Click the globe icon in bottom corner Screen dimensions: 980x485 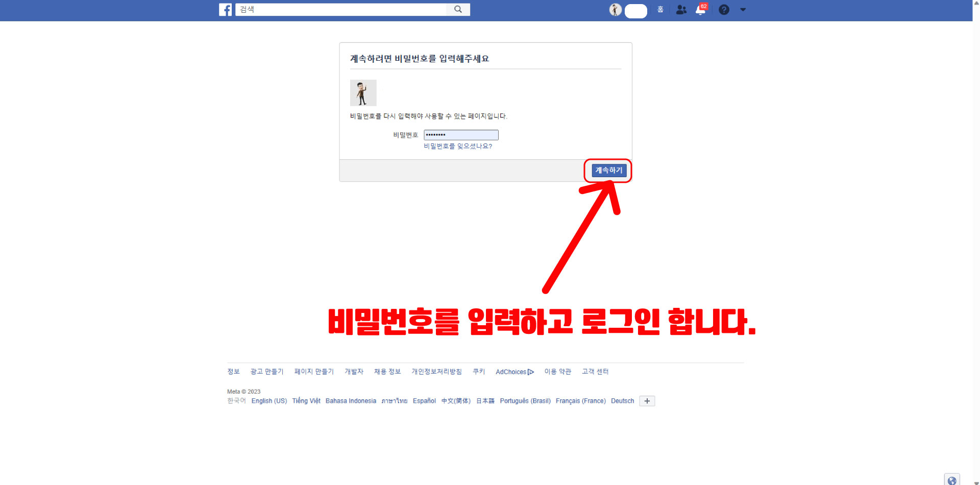[951, 480]
